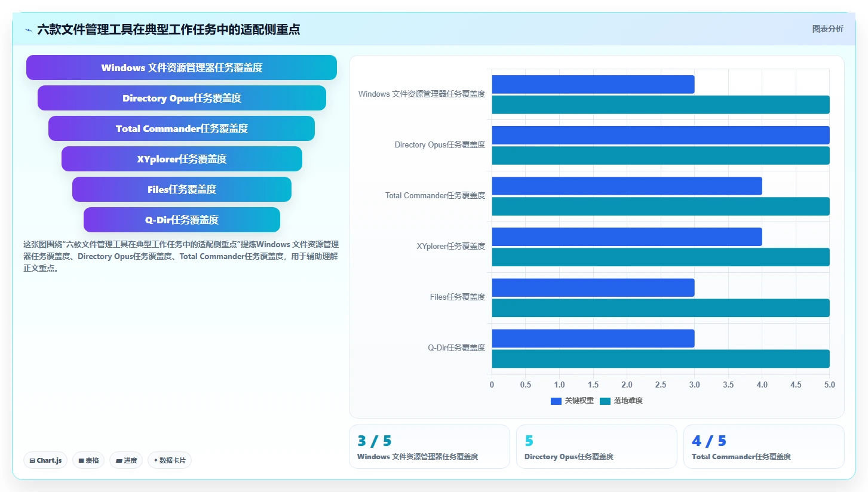Image resolution: width=868 pixels, height=492 pixels.
Task: Click the teal 落地难度 bar for XYplorer
Action: point(661,257)
